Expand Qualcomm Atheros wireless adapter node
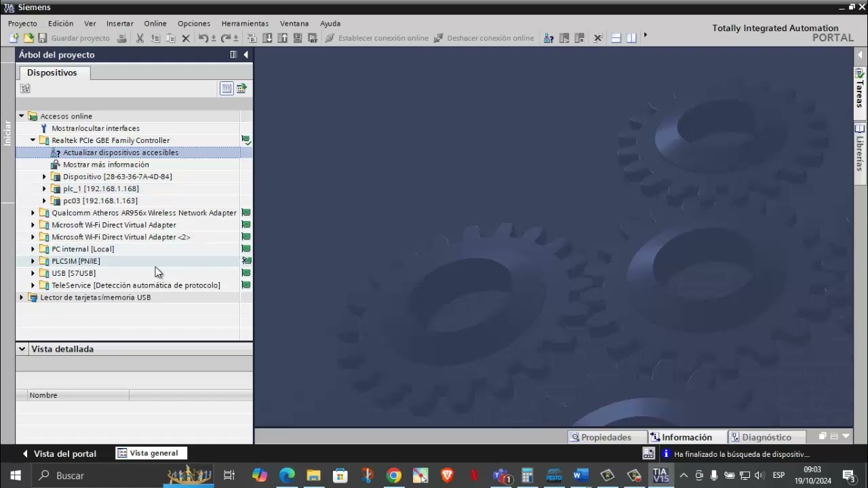The height and width of the screenshot is (488, 868). tap(33, 213)
